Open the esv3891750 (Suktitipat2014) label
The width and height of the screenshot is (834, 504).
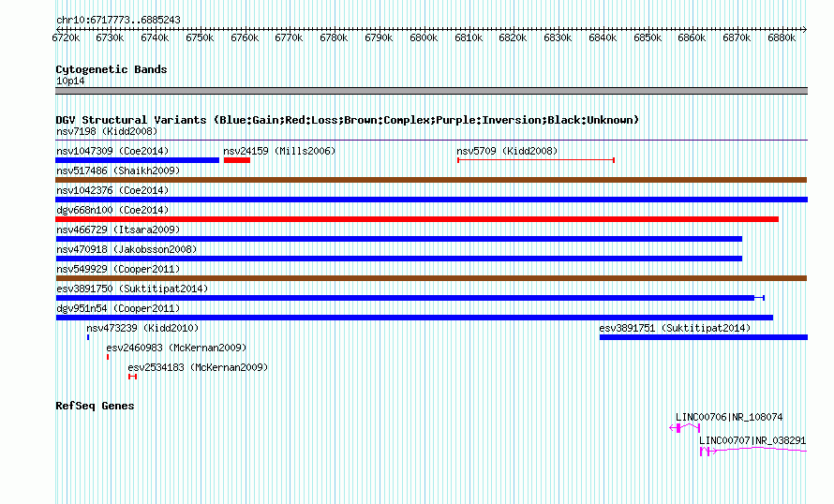(x=132, y=289)
